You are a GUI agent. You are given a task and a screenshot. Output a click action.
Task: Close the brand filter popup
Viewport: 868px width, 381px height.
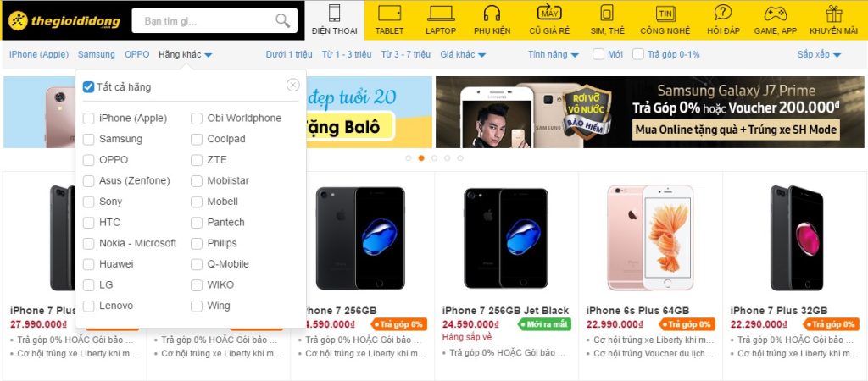pyautogui.click(x=292, y=85)
